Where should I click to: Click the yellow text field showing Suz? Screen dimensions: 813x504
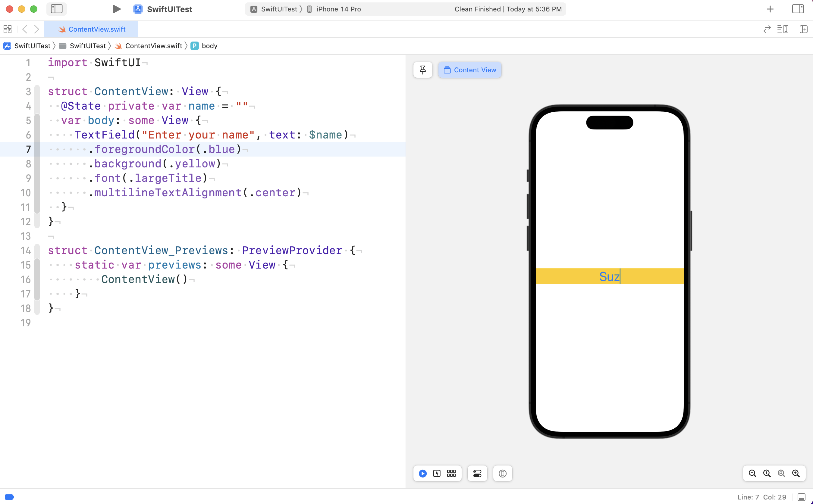[609, 276]
